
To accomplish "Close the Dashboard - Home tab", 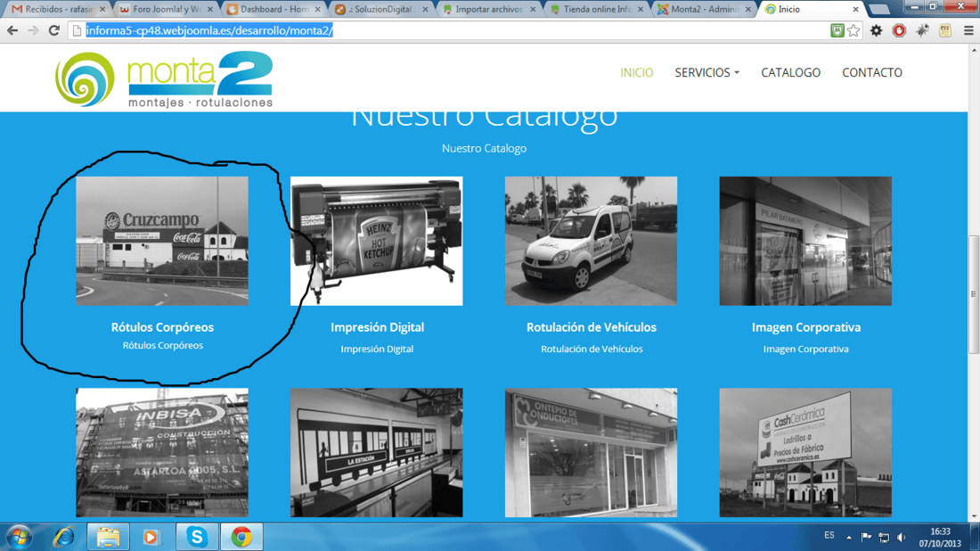I will pyautogui.click(x=317, y=10).
